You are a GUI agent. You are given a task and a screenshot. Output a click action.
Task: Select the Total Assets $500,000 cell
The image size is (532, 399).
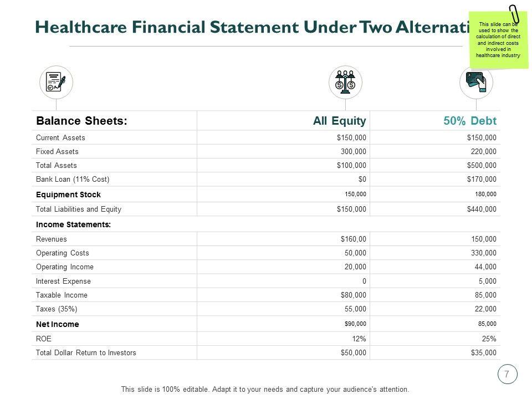pyautogui.click(x=482, y=165)
